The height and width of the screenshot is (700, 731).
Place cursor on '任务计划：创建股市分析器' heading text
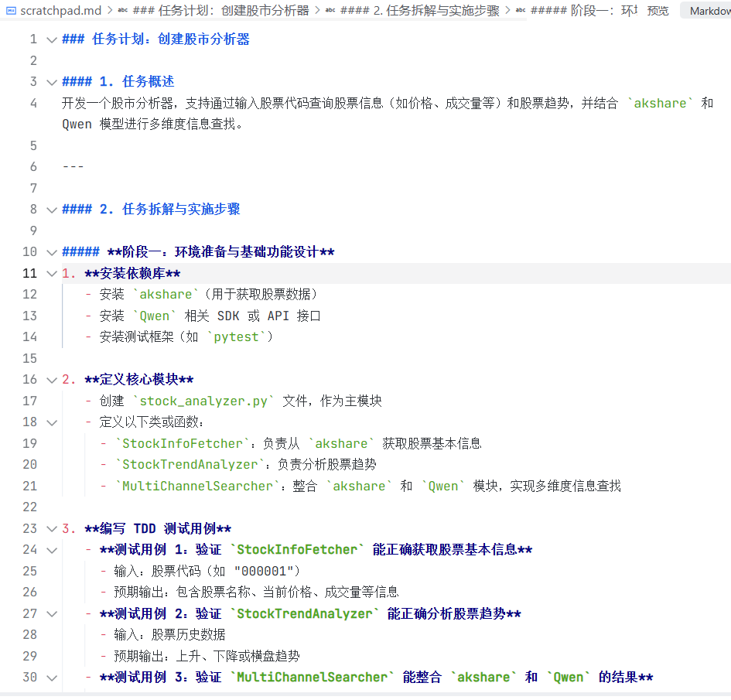(x=171, y=39)
